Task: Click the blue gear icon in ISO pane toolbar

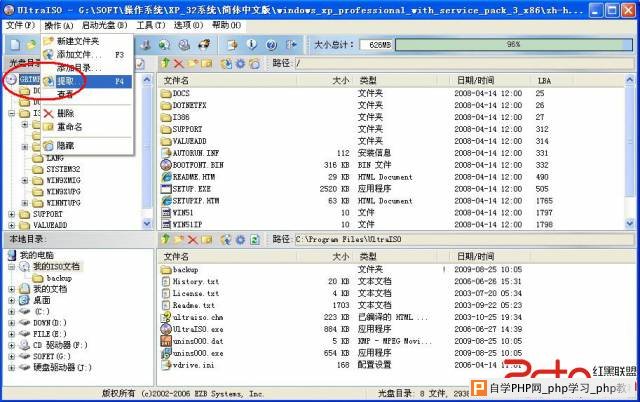Action: [240, 63]
